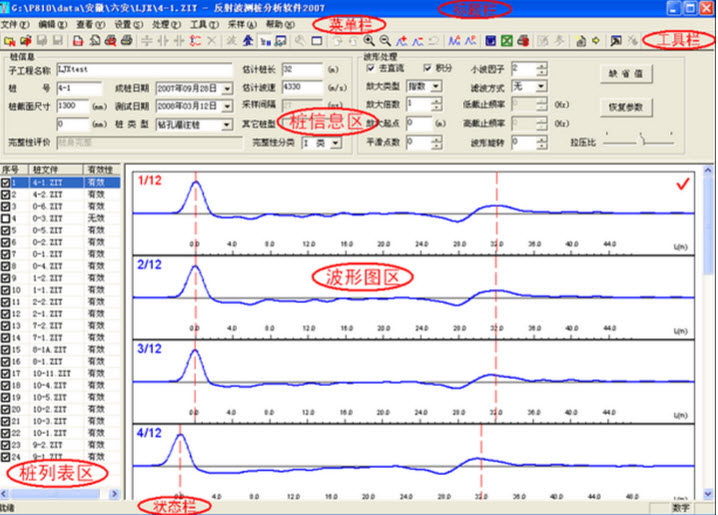Click the pile list view toolbar icon
The height and width of the screenshot is (515, 718).
click(265, 41)
